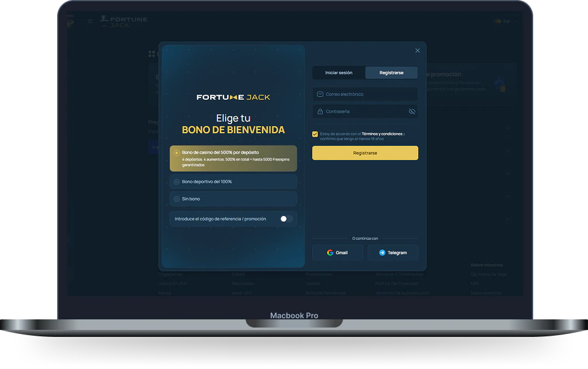Enable the referral / promo code toggle
The width and height of the screenshot is (588, 369).
pyautogui.click(x=286, y=219)
